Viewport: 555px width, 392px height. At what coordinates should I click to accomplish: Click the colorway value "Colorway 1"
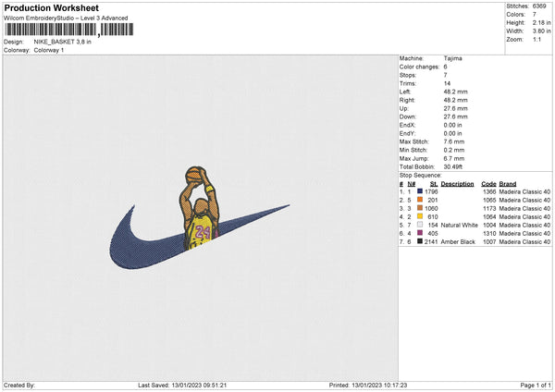point(49,50)
